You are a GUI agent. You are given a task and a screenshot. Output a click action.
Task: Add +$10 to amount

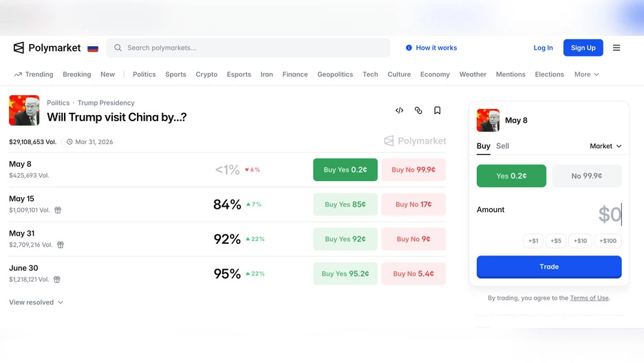pos(580,241)
